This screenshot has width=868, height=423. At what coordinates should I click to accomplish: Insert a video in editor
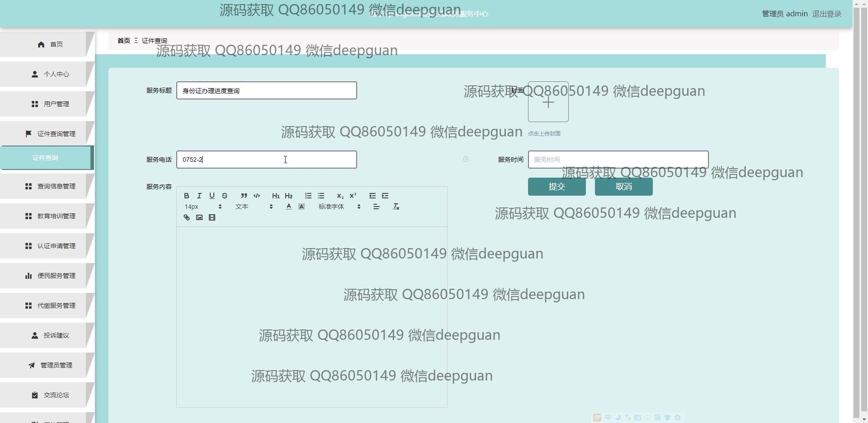point(212,217)
